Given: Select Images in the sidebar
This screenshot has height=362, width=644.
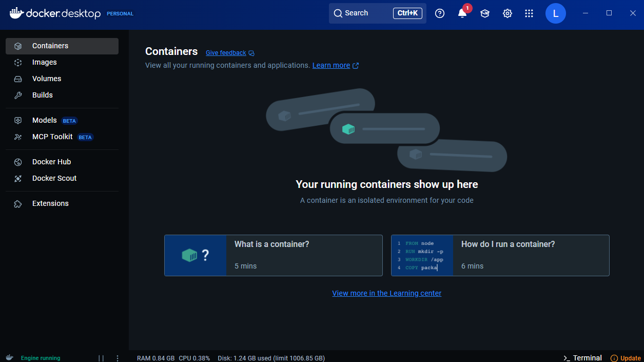Looking at the screenshot, I should [x=62, y=63].
